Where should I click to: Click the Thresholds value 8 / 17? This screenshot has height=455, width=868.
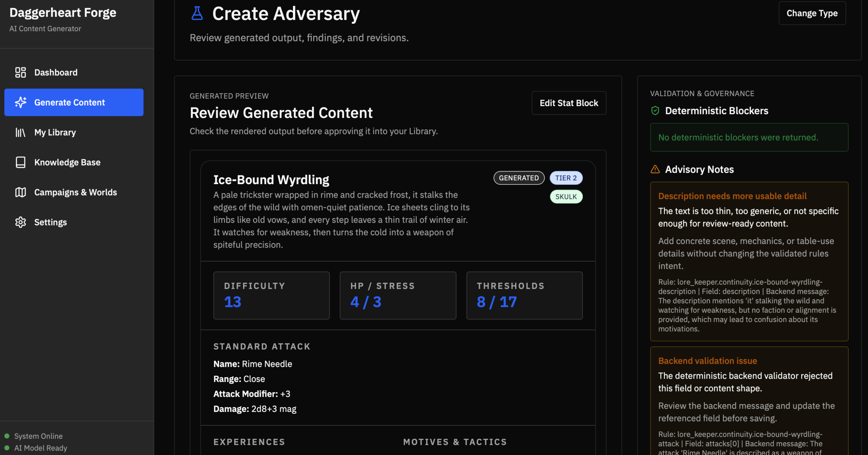coord(497,302)
